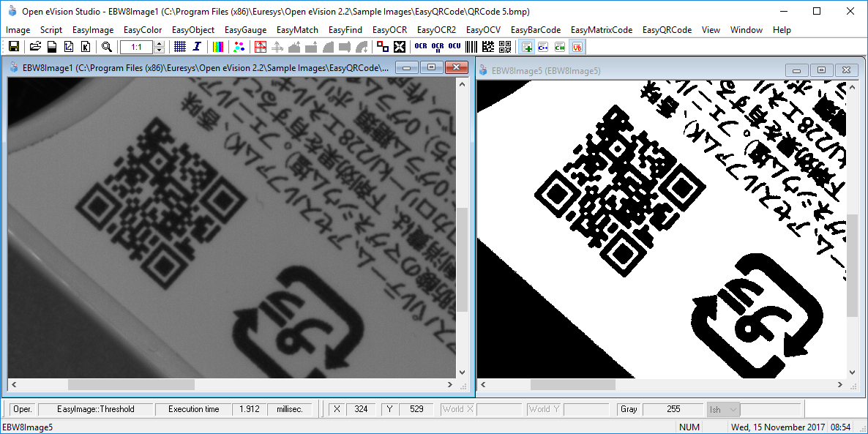Open the Window menu

click(747, 30)
